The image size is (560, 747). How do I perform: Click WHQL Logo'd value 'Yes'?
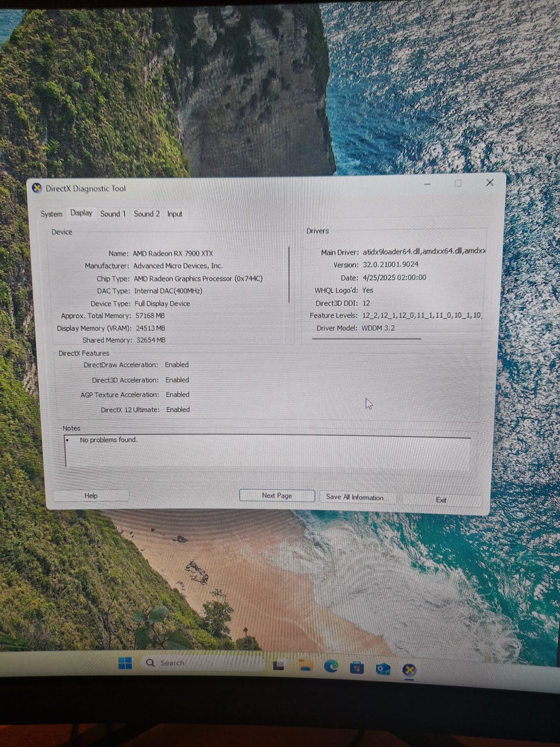(367, 290)
